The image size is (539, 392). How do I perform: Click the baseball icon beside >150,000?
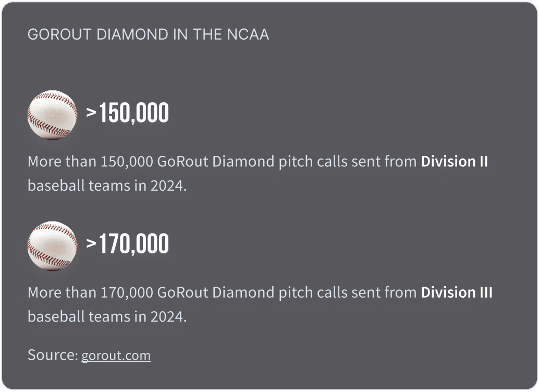click(x=52, y=115)
